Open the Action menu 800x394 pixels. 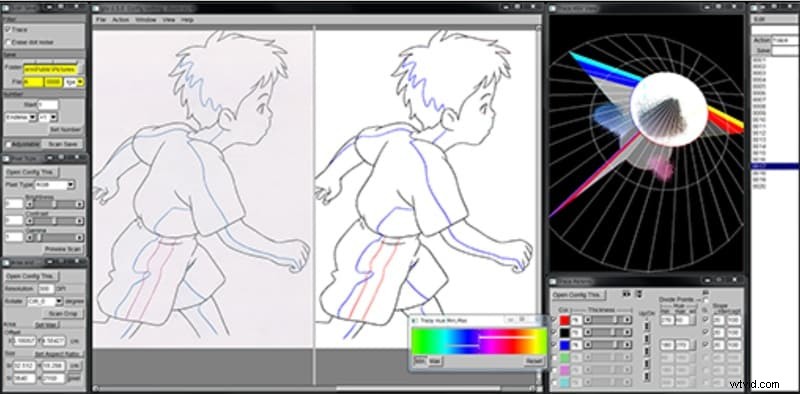[120, 19]
